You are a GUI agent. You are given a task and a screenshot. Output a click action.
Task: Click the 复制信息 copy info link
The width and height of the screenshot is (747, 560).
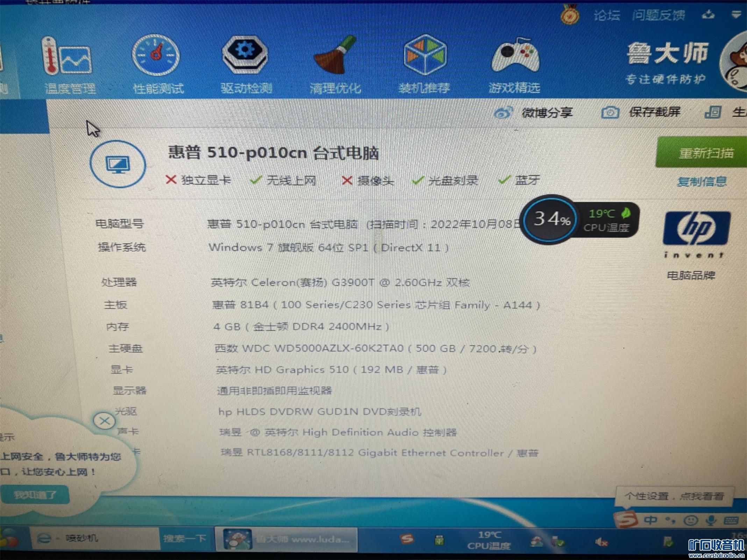702,182
